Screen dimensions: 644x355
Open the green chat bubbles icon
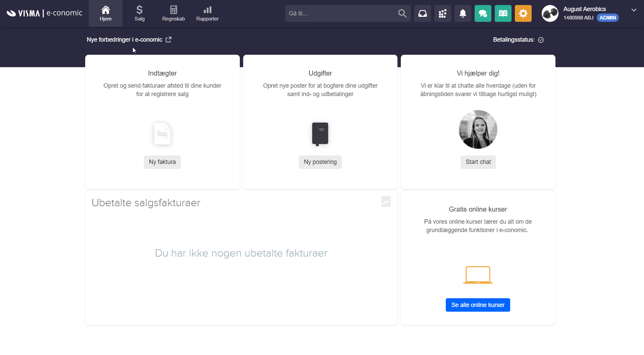pyautogui.click(x=483, y=13)
